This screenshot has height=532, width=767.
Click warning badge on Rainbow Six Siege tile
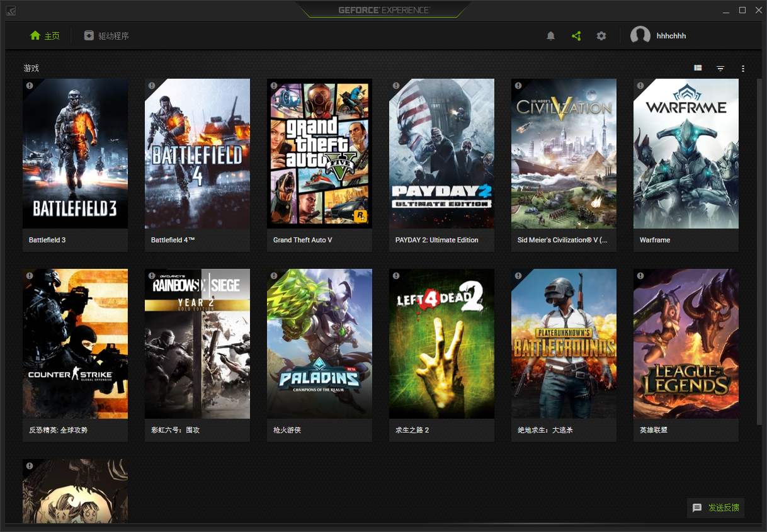point(152,276)
